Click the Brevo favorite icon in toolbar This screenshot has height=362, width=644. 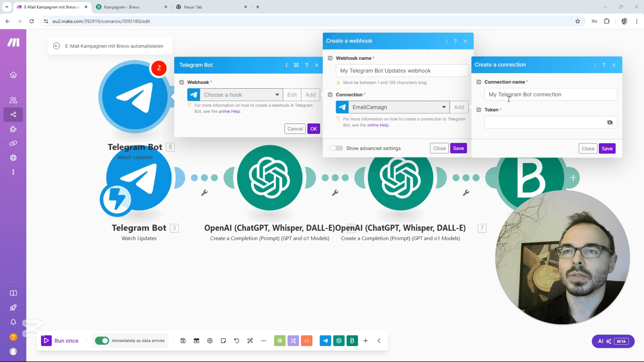tap(352, 341)
